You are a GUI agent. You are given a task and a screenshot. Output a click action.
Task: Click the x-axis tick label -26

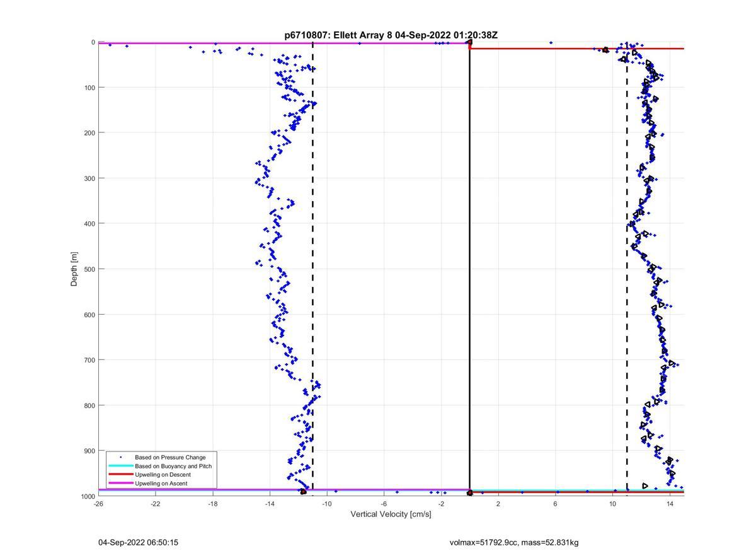[98, 504]
